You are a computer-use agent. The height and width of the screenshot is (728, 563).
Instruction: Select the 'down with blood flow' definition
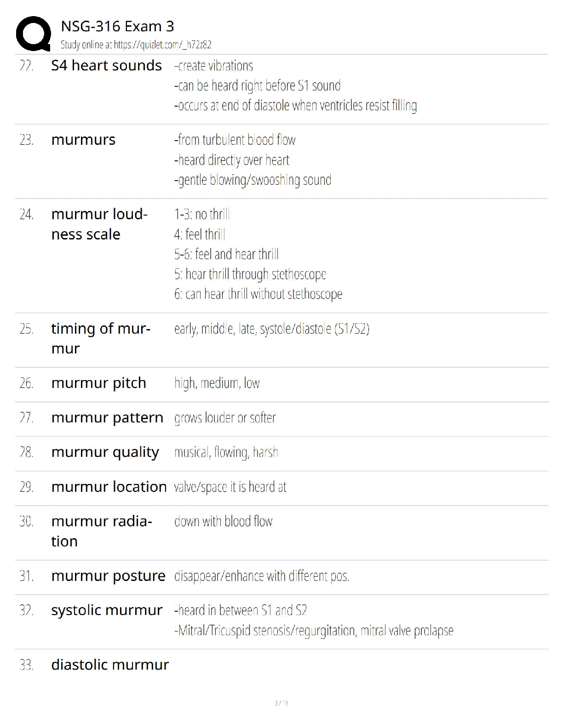tap(223, 521)
